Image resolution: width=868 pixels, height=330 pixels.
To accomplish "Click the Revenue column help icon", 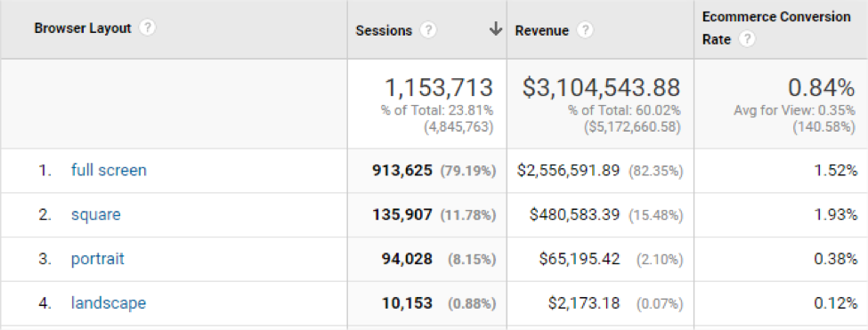I will 585,30.
